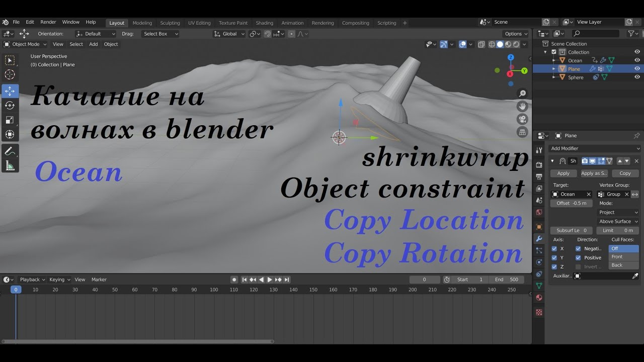Open the View Layer properties tab
Screen dimensions: 644x362
click(539, 189)
